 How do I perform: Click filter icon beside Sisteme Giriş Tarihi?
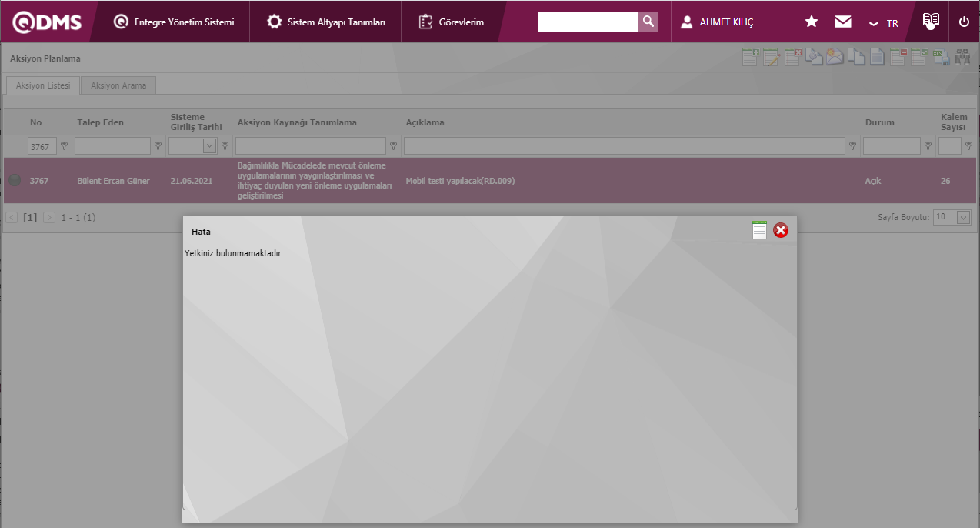[x=225, y=145]
